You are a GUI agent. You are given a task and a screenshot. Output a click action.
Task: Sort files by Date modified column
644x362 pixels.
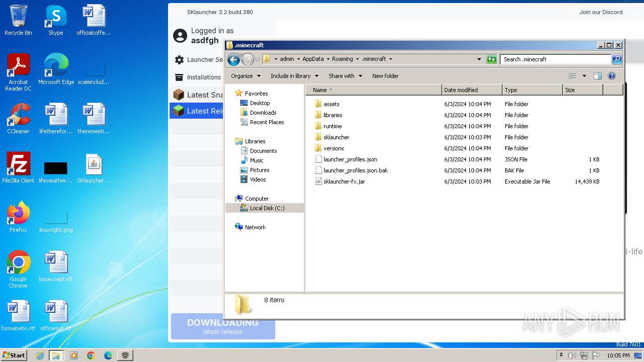point(471,90)
